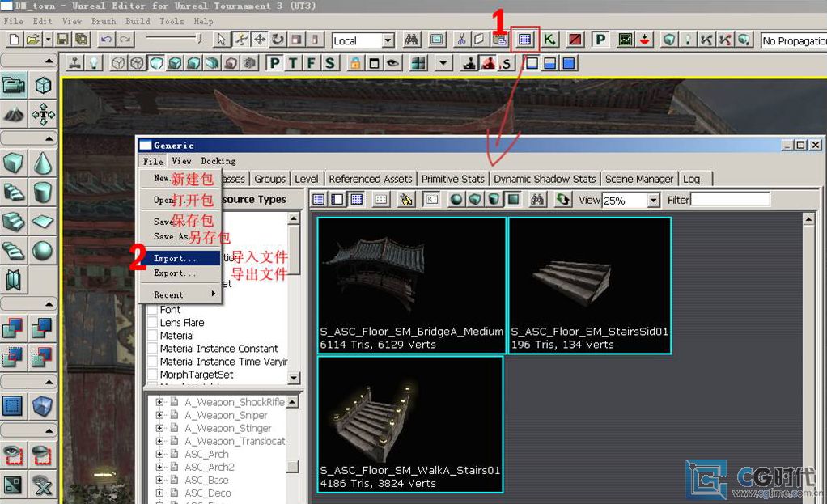The width and height of the screenshot is (827, 504).
Task: Select the Sphere brush builder icon
Action: coord(43,251)
